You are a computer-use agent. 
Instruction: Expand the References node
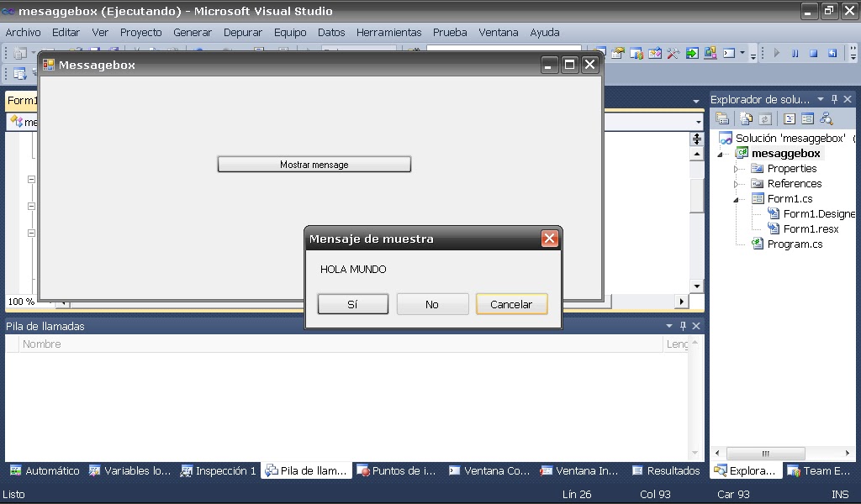coord(738,183)
